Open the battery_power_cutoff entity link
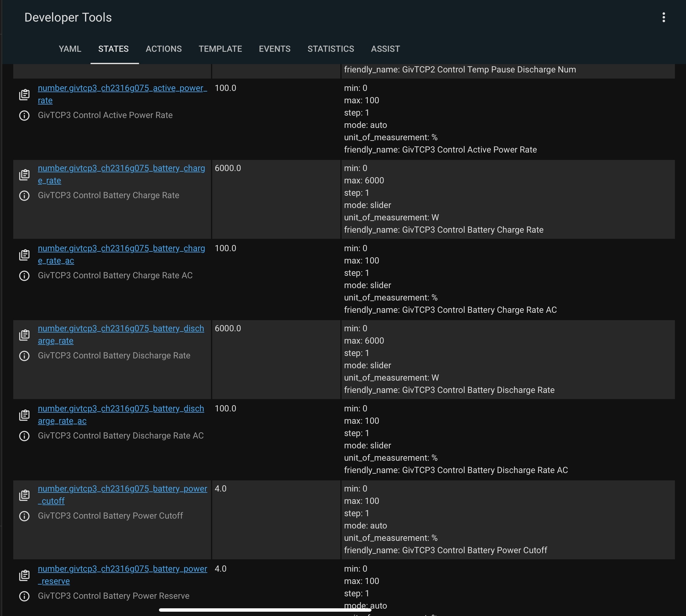The height and width of the screenshot is (616, 686). [123, 495]
